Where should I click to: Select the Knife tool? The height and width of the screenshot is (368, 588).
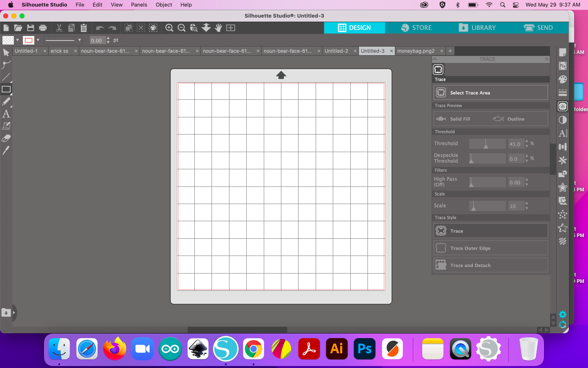[x=6, y=150]
